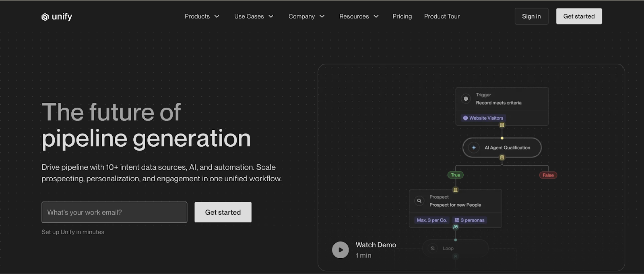Screen dimensions: 644x274
Task: Click the Sign in button
Action: pyautogui.click(x=531, y=17)
